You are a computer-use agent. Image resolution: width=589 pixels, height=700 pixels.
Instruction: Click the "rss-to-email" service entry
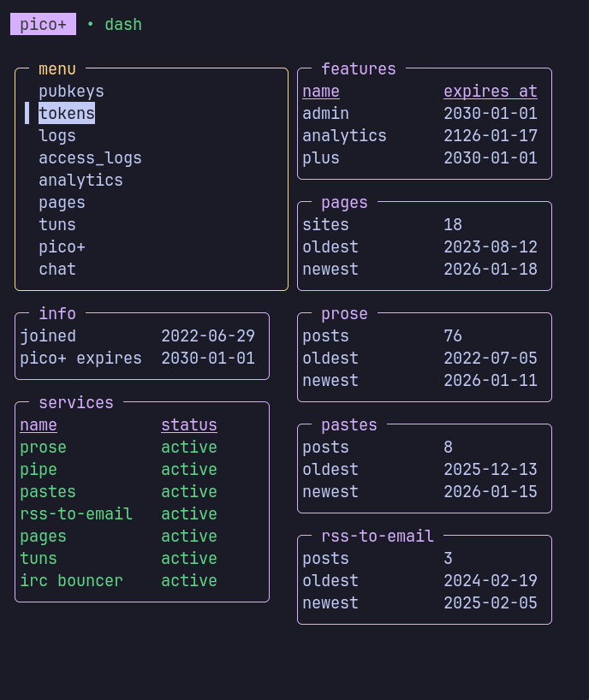point(76,513)
